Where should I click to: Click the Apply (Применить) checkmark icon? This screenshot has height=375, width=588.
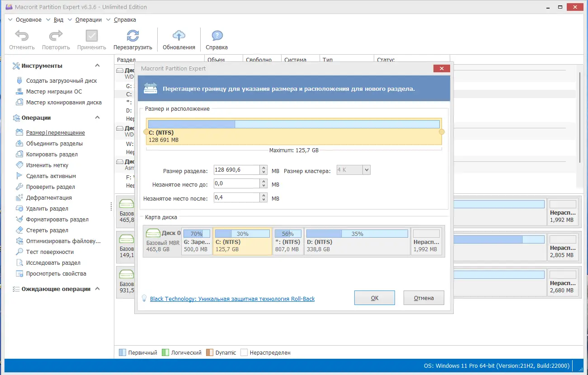pos(92,36)
